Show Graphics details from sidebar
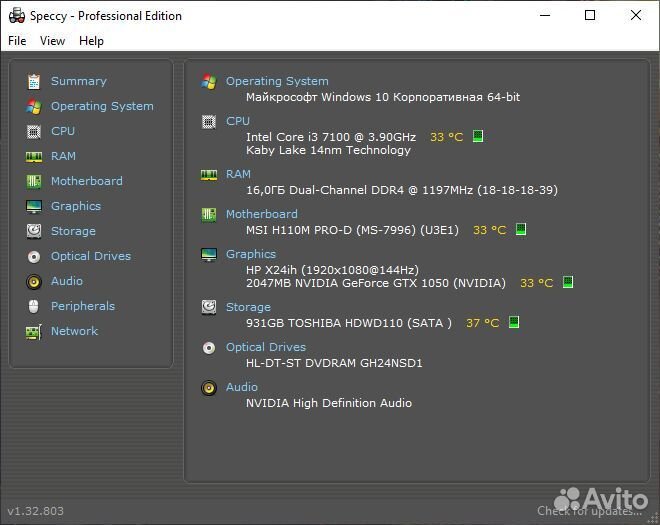Screen dimensions: 660x525 (76, 206)
